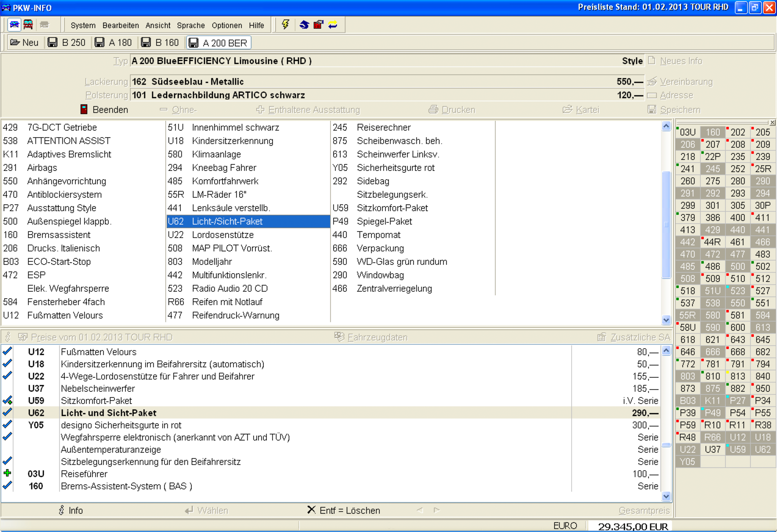Toggle the checkmark for 160 Brems-Assistent-System

[7, 486]
